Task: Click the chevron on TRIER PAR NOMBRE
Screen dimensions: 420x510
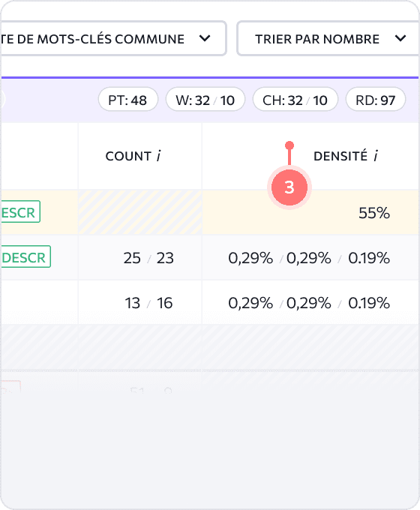Action: tap(400, 38)
